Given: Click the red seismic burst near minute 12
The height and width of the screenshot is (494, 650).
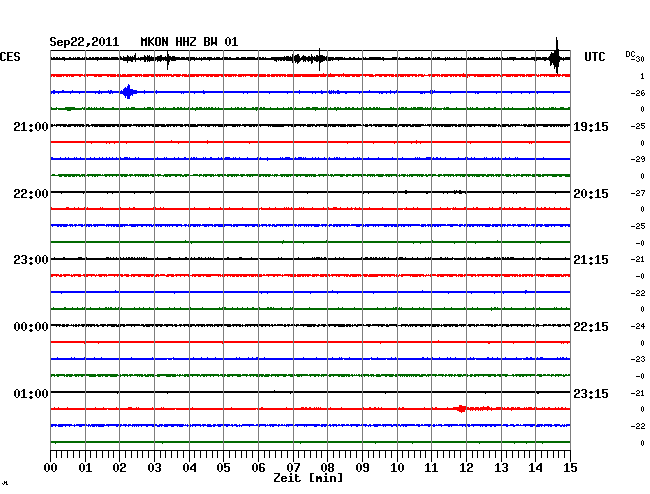Looking at the screenshot, I should (x=461, y=409).
